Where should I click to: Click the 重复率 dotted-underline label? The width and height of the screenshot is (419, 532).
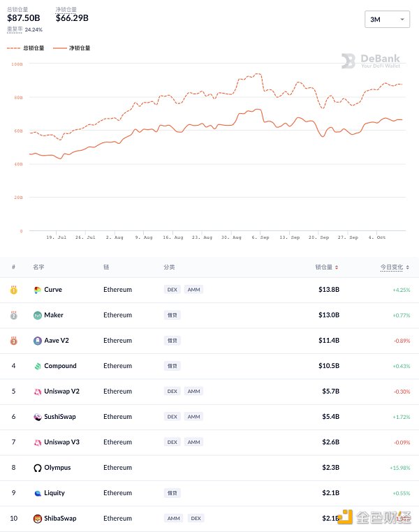tap(15, 29)
